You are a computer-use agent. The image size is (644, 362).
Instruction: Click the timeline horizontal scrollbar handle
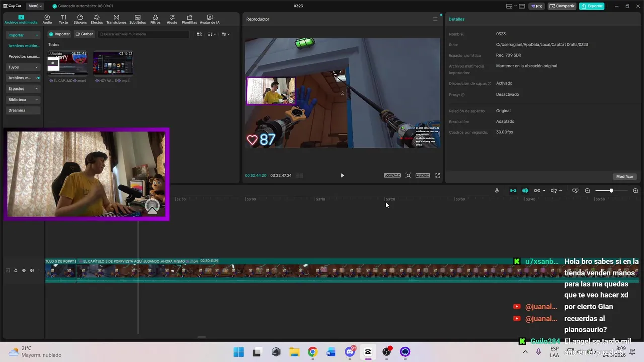tap(202, 337)
